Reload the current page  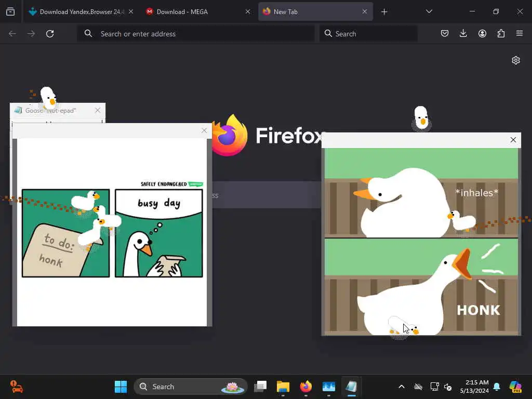tap(50, 34)
